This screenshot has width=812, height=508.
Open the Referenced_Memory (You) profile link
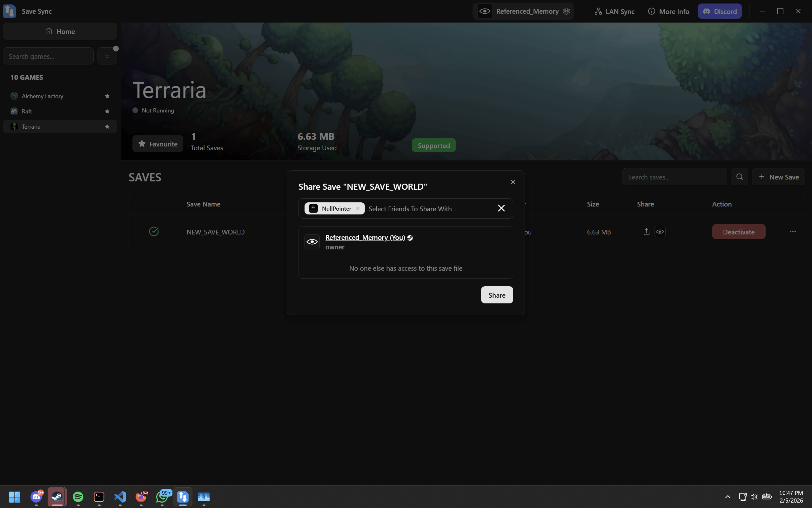[x=365, y=238]
